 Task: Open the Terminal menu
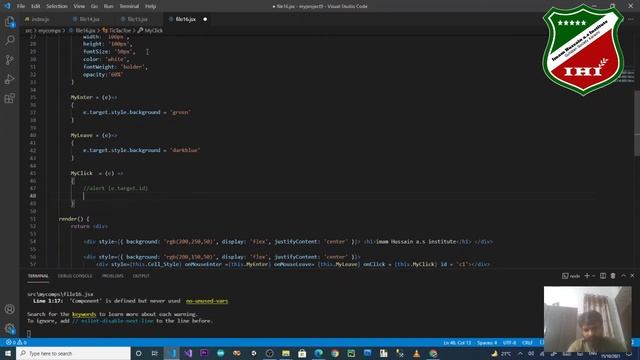[x=129, y=6]
